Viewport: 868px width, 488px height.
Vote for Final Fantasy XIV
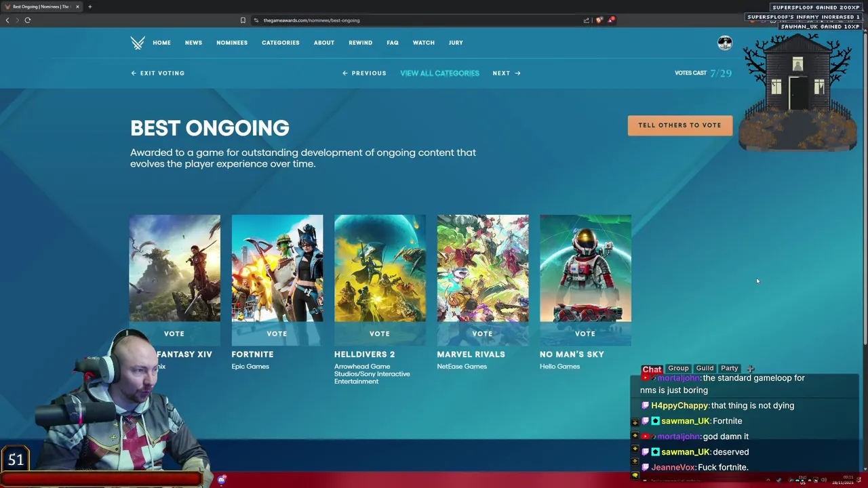[x=174, y=333]
